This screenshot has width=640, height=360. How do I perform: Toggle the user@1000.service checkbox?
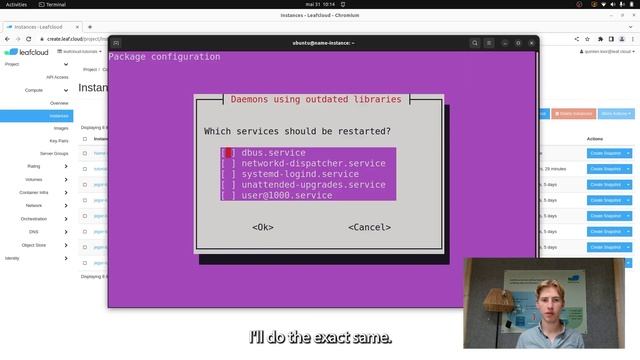[x=228, y=195]
